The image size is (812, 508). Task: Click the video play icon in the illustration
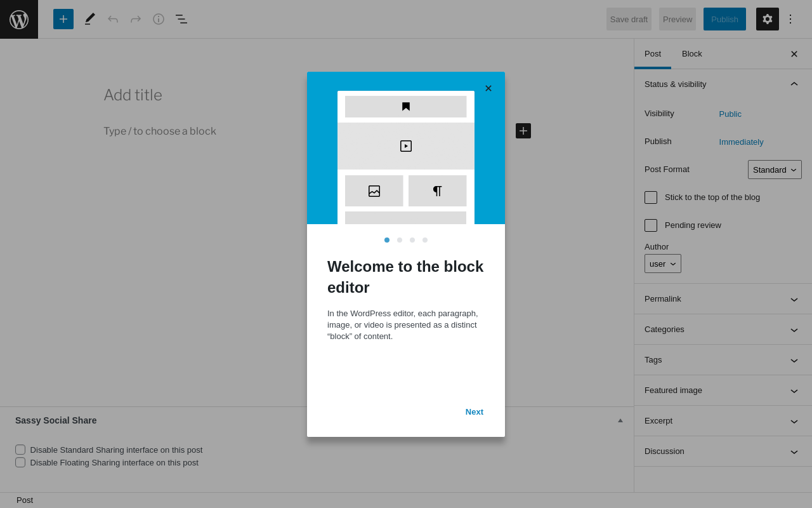pos(406,146)
